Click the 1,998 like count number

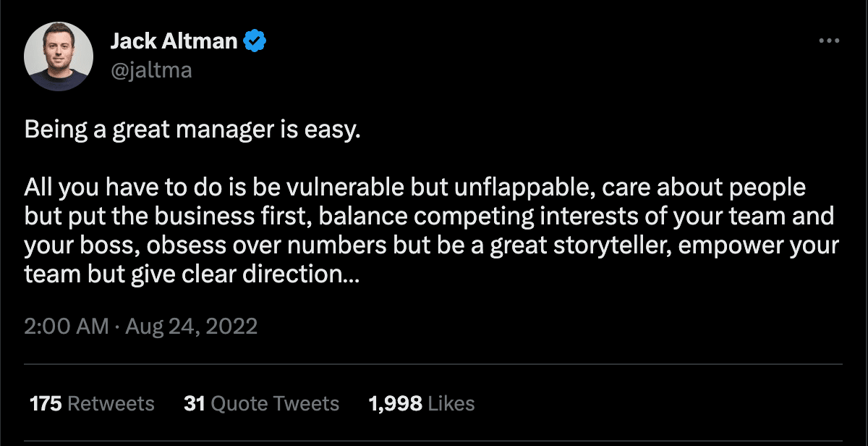coord(396,403)
